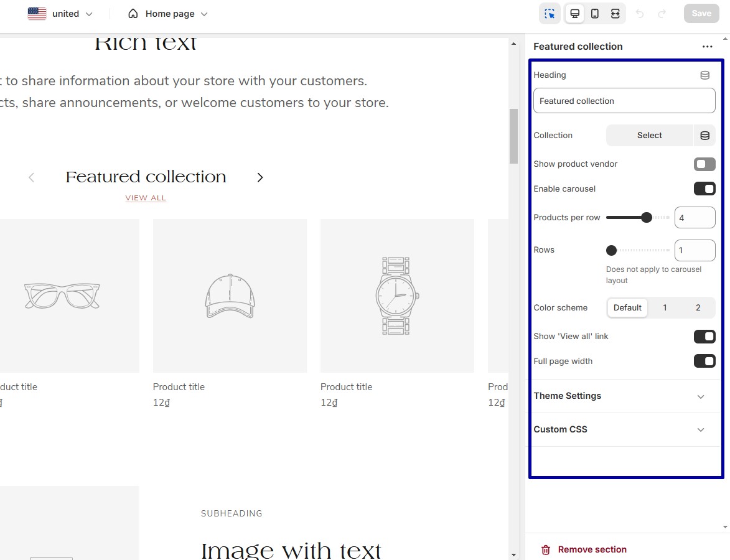Click the Products per row number field
Image resolution: width=730 pixels, height=560 pixels.
[x=695, y=217]
